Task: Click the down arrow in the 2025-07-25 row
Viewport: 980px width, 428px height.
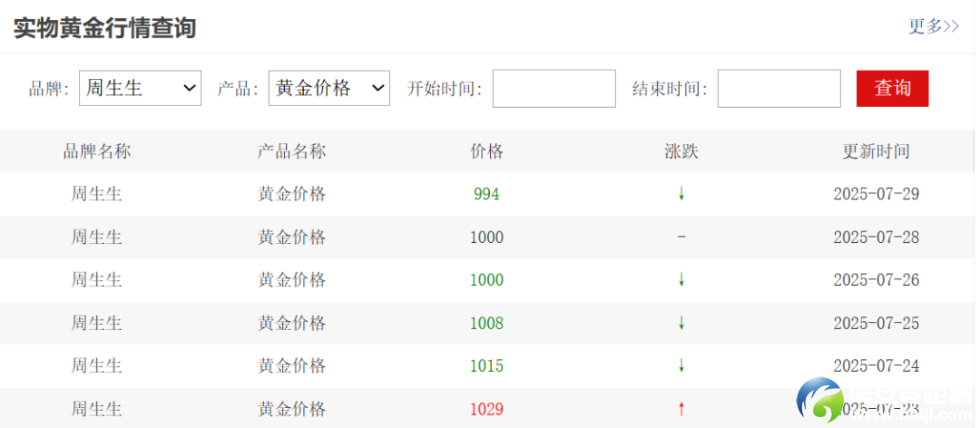Action: pos(681,323)
